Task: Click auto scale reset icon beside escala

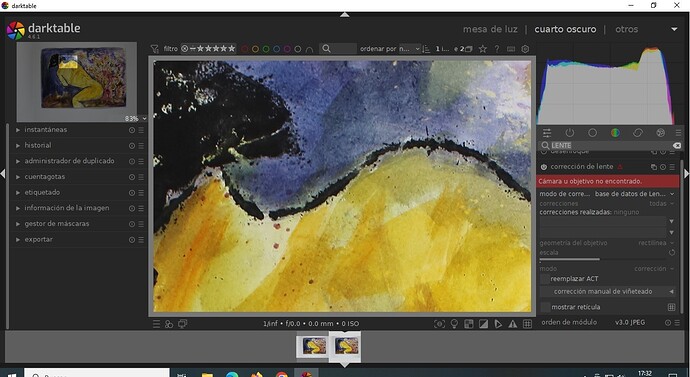Action: click(x=672, y=253)
